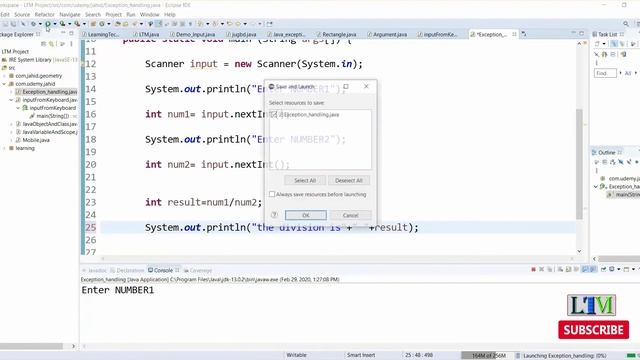Click the Open Type folder icon

coord(118,24)
